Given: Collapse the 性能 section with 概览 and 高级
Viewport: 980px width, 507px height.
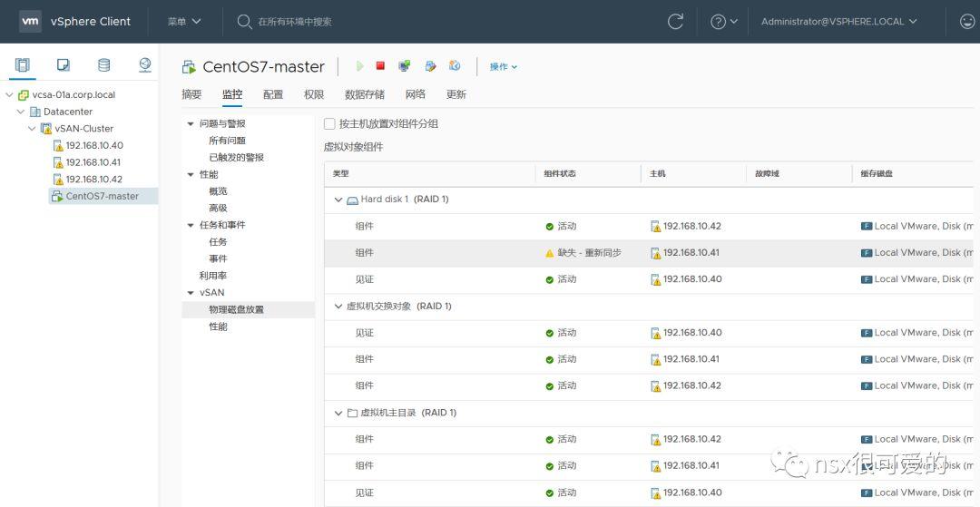Looking at the screenshot, I should coord(191,174).
